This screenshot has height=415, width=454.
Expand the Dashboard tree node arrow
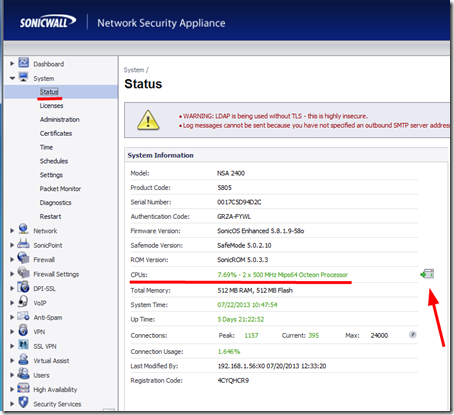coord(12,63)
